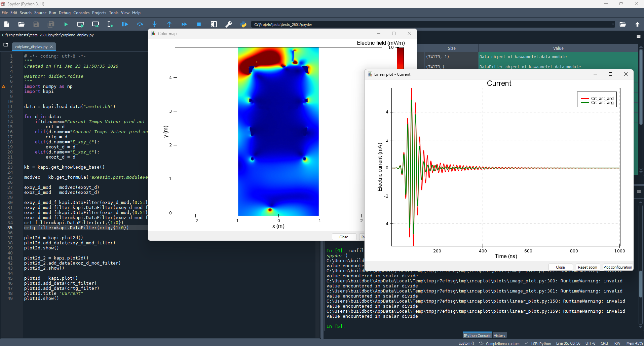The width and height of the screenshot is (644, 346).
Task: Open the PYTHONPATH manager Python icon
Action: [243, 24]
